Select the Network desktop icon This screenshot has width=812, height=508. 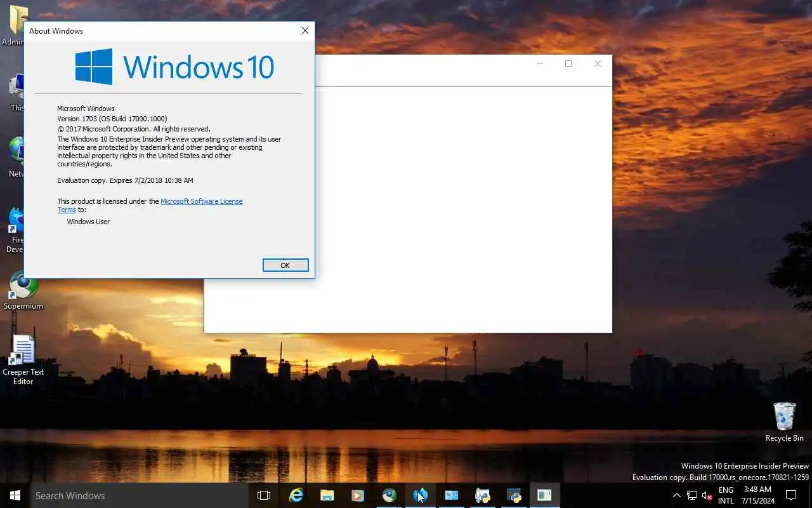coord(16,157)
